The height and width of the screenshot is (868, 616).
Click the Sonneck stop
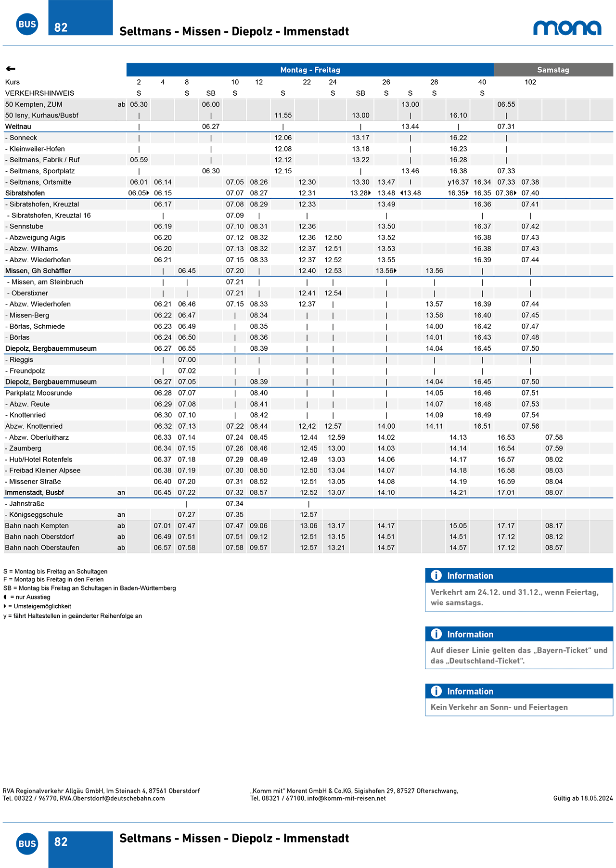[x=21, y=138]
